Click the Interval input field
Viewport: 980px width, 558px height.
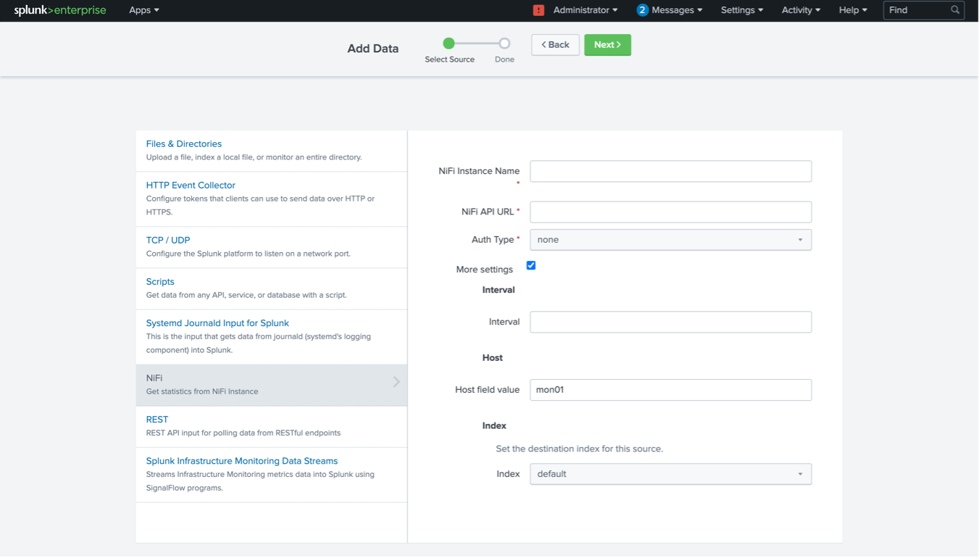[x=671, y=322]
